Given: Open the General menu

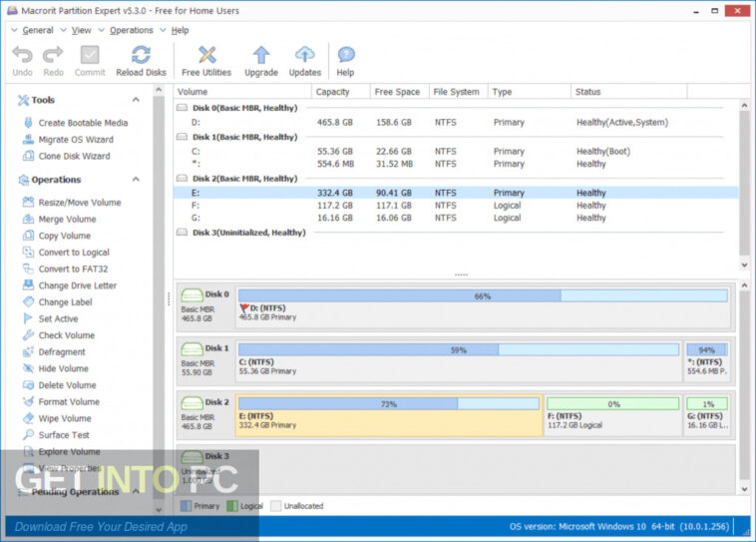Looking at the screenshot, I should [38, 30].
